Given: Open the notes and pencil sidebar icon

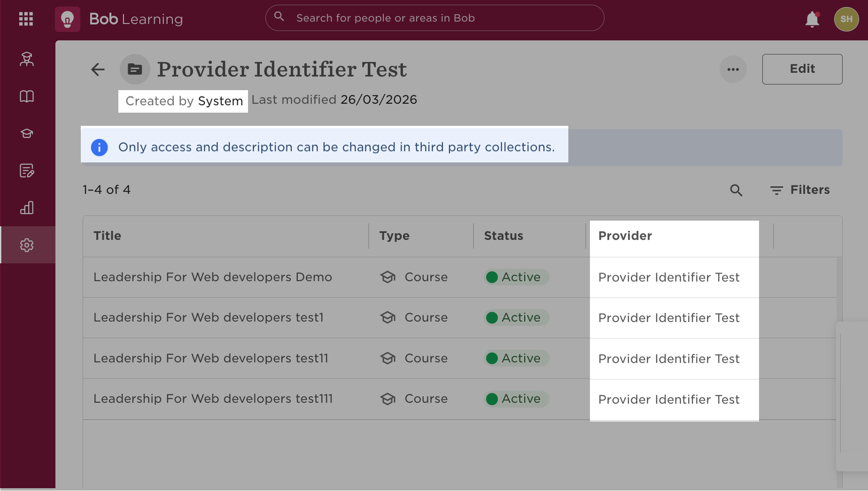Looking at the screenshot, I should click(27, 170).
